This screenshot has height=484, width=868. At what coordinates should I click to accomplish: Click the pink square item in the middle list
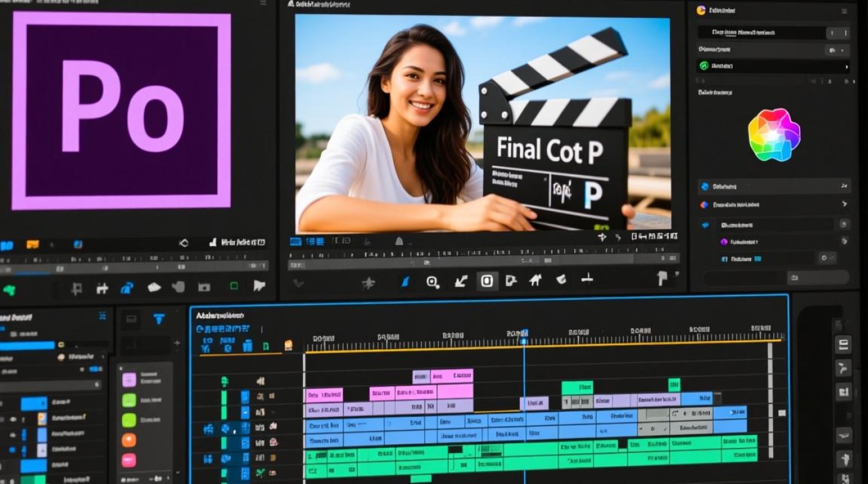pos(129,379)
